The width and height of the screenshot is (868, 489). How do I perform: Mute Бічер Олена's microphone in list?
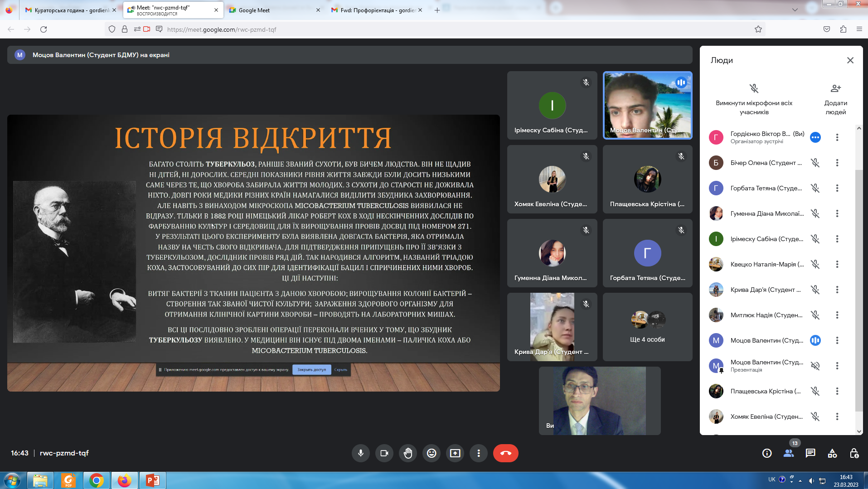815,163
